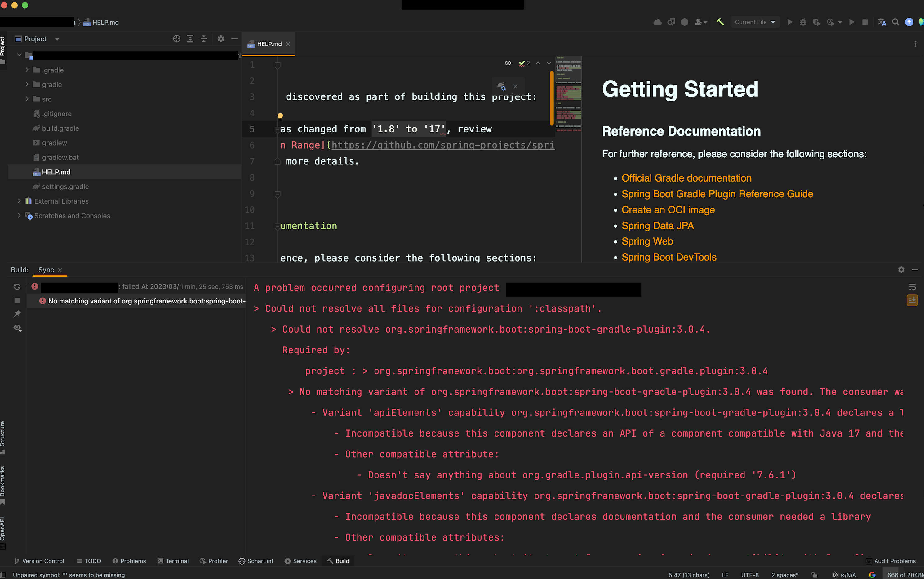Open Project panel settings gear
The image size is (924, 579).
(x=221, y=39)
